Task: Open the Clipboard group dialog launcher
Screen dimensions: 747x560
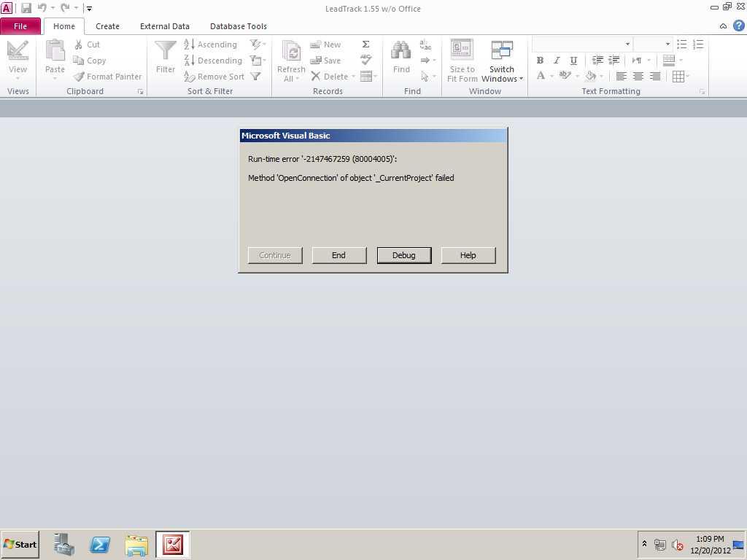Action: [x=141, y=91]
